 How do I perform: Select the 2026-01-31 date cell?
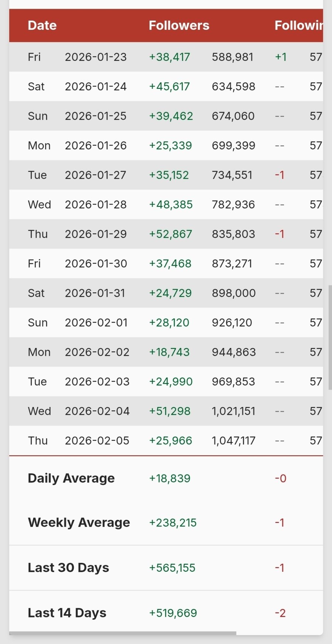95,293
